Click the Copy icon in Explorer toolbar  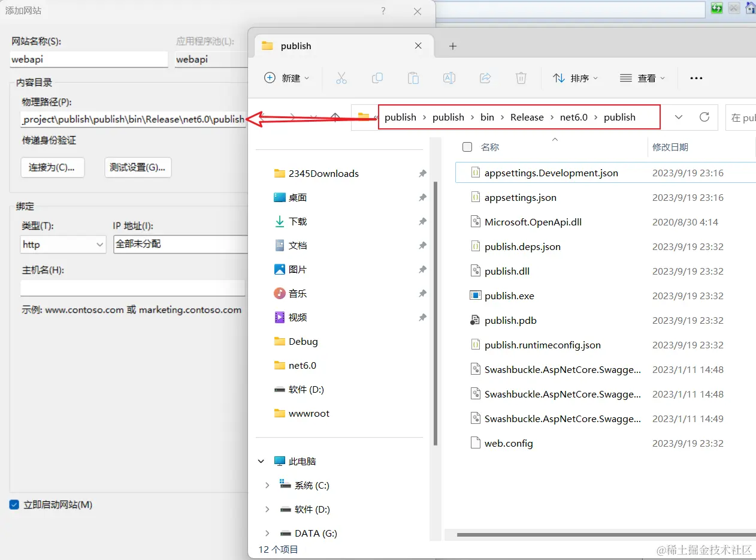(377, 78)
